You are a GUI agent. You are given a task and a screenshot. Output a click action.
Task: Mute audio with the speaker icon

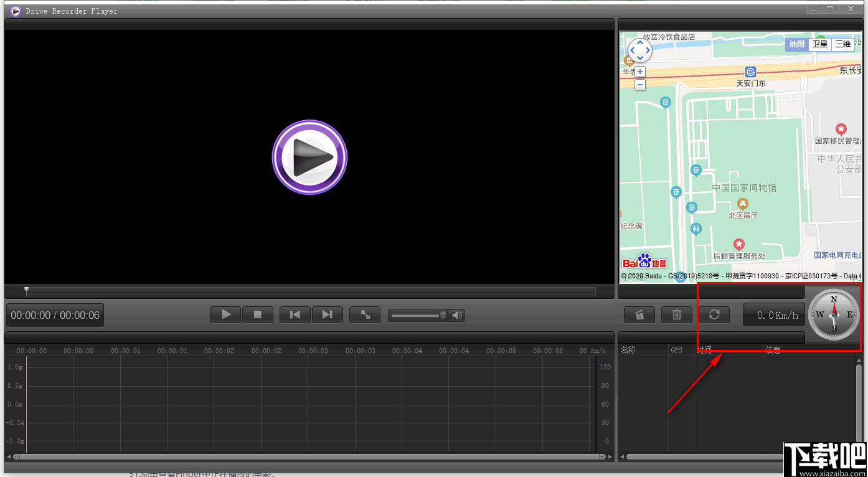[456, 314]
